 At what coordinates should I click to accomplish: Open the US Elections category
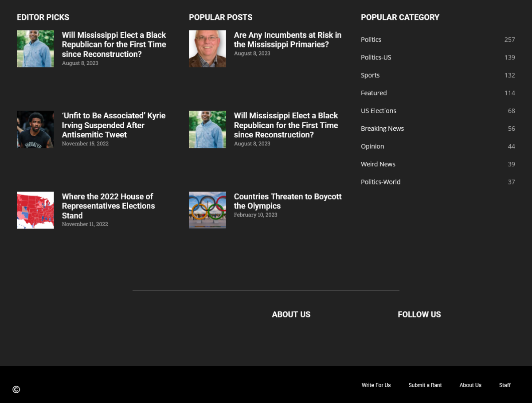pos(379,110)
